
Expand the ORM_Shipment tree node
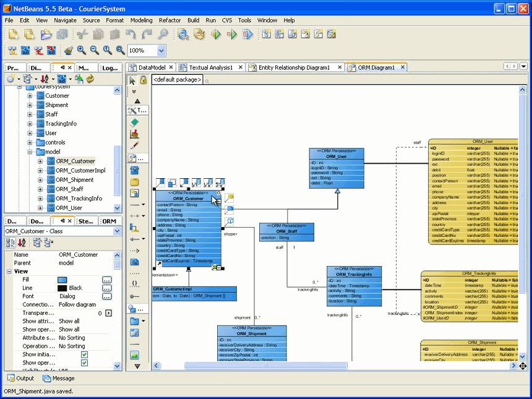40,180
